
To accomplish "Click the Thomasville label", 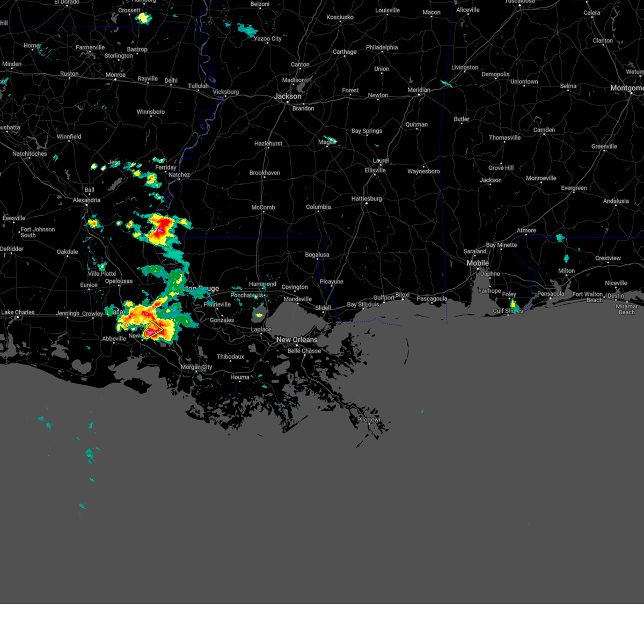I will 504,138.
